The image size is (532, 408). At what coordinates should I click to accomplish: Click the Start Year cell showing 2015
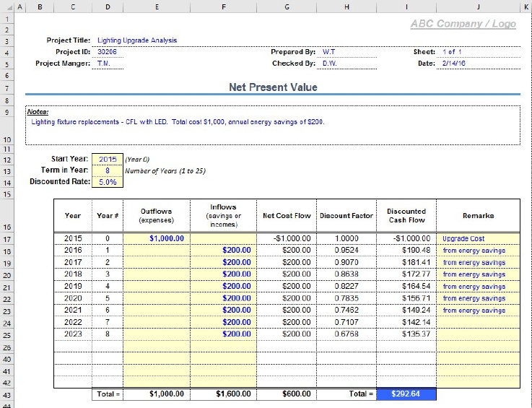tap(108, 159)
